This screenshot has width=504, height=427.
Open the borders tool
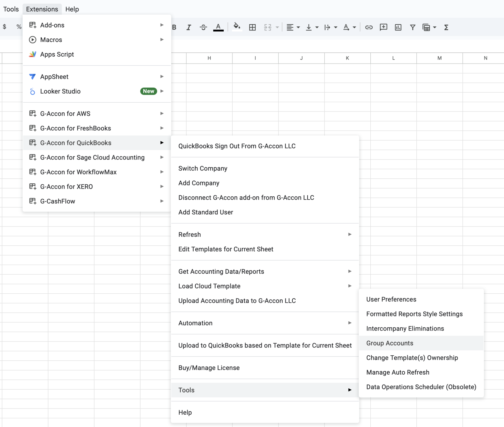click(252, 27)
